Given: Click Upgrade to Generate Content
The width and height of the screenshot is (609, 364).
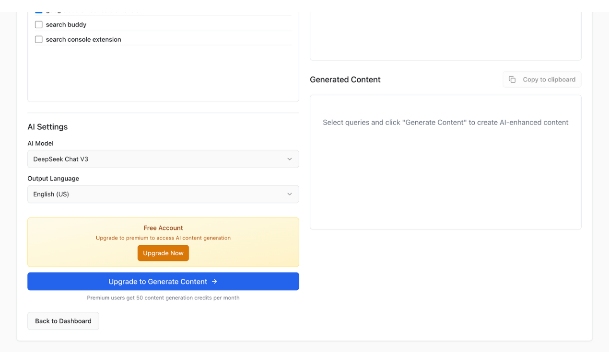Looking at the screenshot, I should [x=157, y=282].
